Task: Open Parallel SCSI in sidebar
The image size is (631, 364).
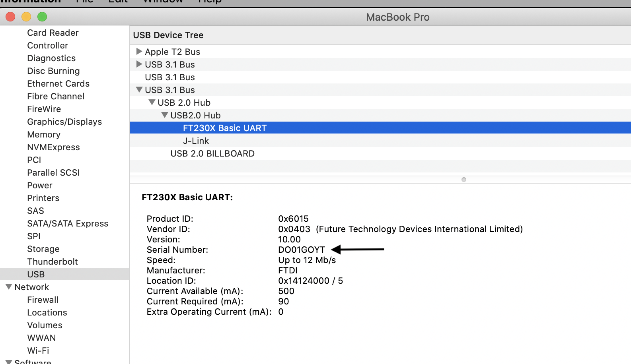Action: click(53, 172)
